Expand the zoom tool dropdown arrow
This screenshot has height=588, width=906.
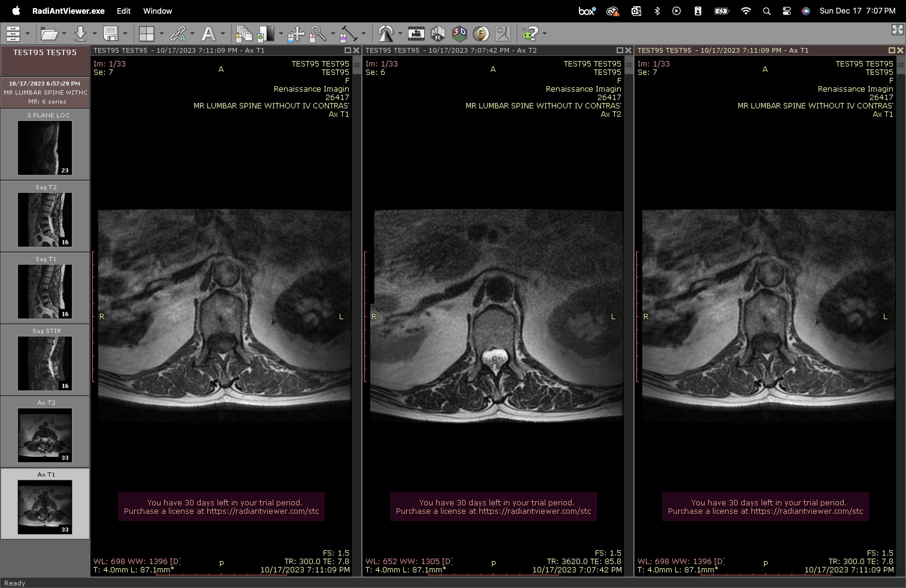(333, 34)
